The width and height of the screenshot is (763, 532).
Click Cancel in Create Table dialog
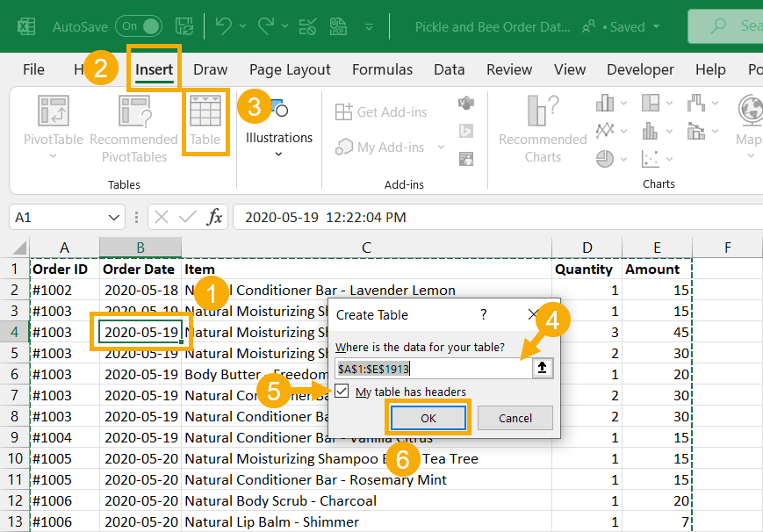515,418
